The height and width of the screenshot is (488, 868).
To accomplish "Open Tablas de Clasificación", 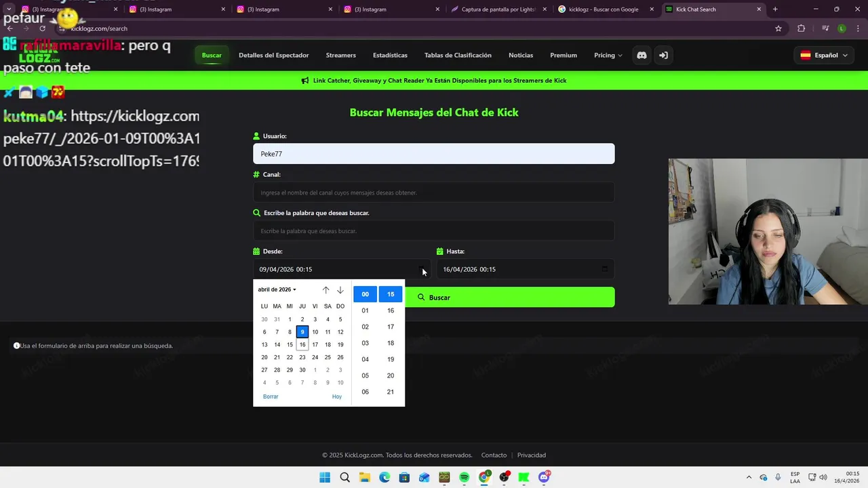I will tap(458, 55).
